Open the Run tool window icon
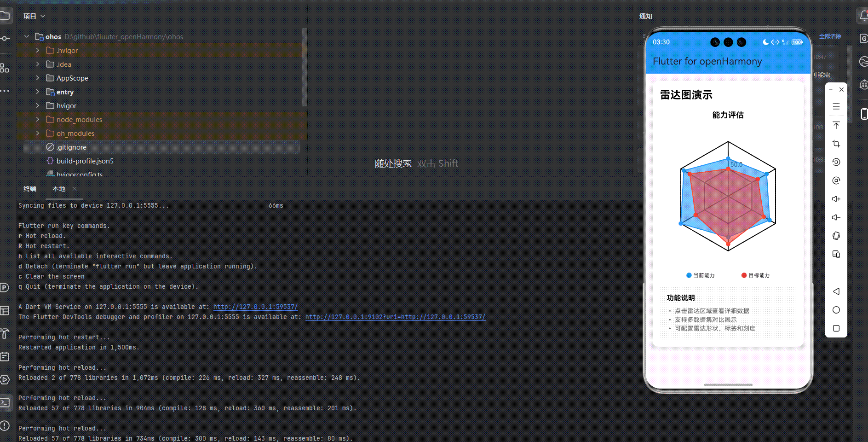The height and width of the screenshot is (442, 868). [5, 380]
